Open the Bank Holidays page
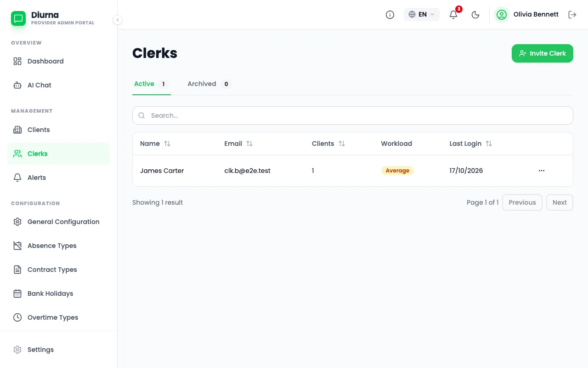Screen dimensions: 588x368 coord(58,293)
